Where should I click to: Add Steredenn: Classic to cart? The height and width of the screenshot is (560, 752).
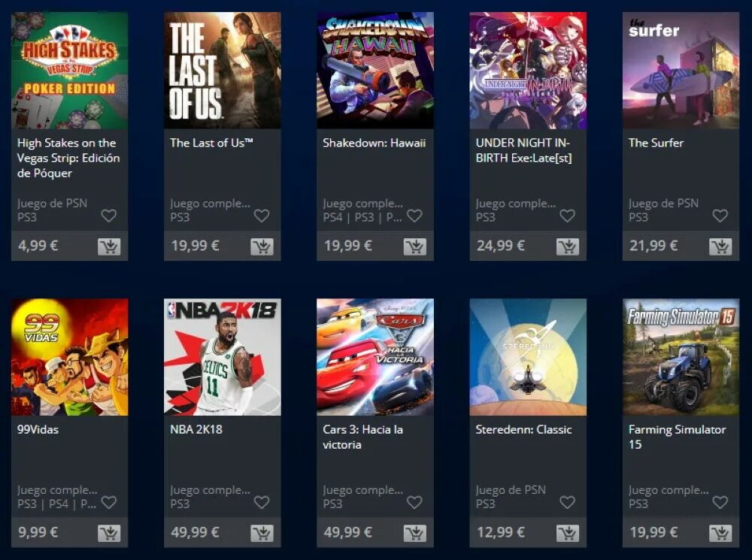568,533
